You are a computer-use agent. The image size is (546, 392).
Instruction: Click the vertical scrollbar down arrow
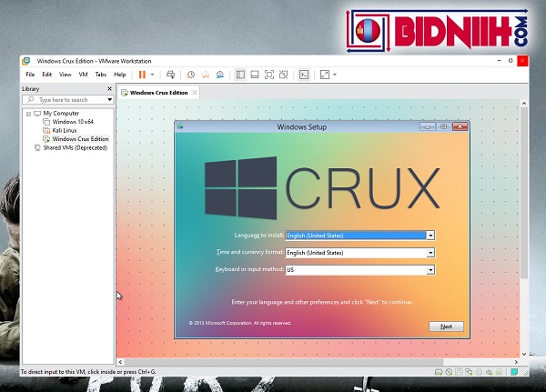tap(524, 354)
